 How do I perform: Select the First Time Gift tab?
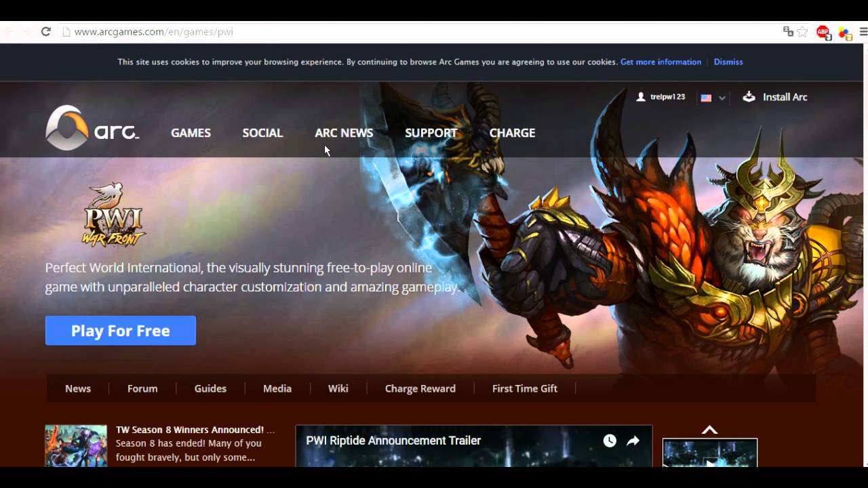pyautogui.click(x=525, y=388)
